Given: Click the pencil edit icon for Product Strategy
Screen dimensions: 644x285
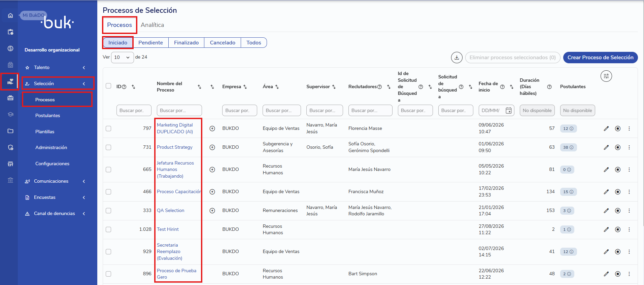Looking at the screenshot, I should [x=606, y=147].
